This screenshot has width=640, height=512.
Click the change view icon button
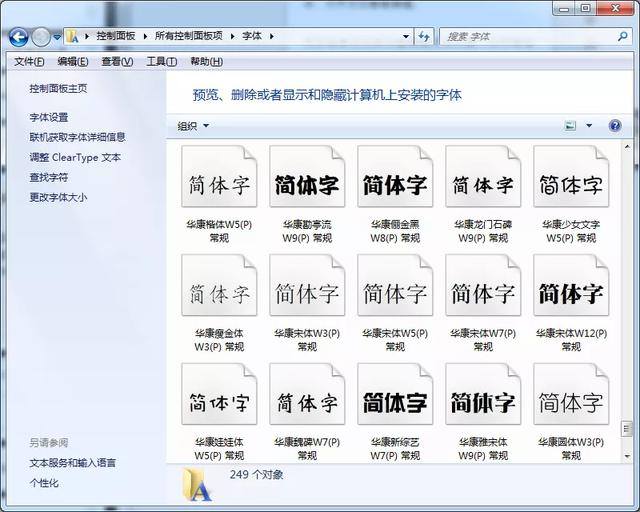click(570, 126)
